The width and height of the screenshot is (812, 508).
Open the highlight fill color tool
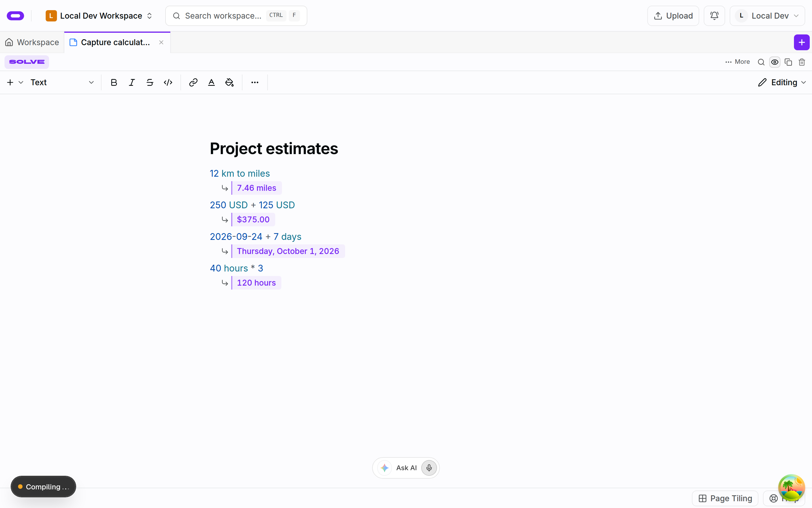pyautogui.click(x=230, y=82)
